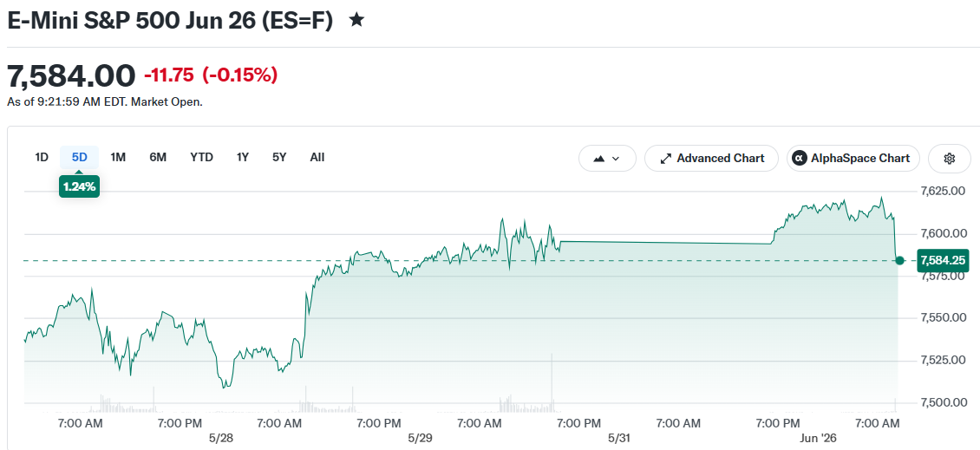Click the 7,584.25 current price label
This screenshot has width=980, height=450.
[x=943, y=260]
